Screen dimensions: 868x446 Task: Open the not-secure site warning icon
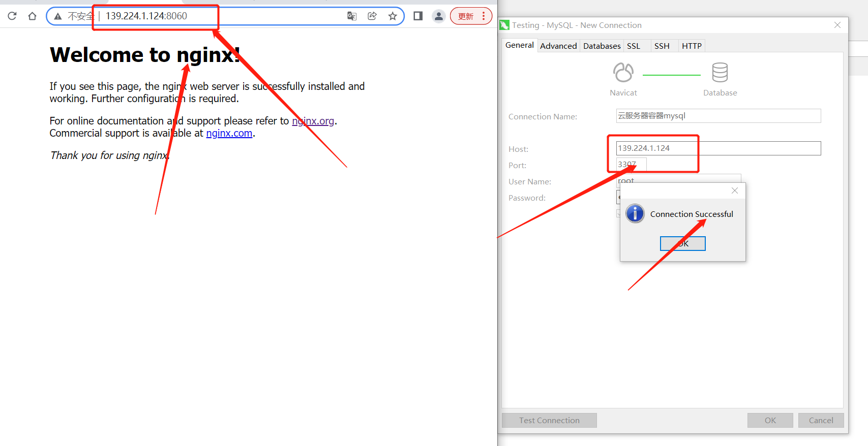tap(58, 16)
